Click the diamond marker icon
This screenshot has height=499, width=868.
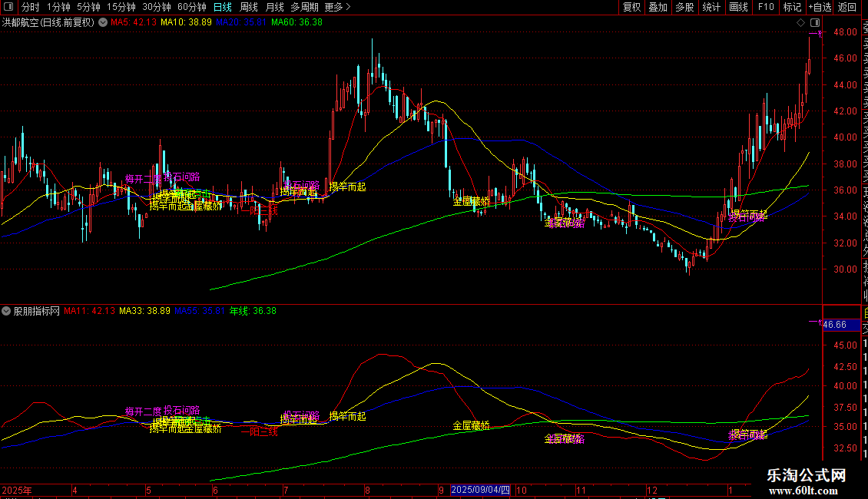coord(801,22)
